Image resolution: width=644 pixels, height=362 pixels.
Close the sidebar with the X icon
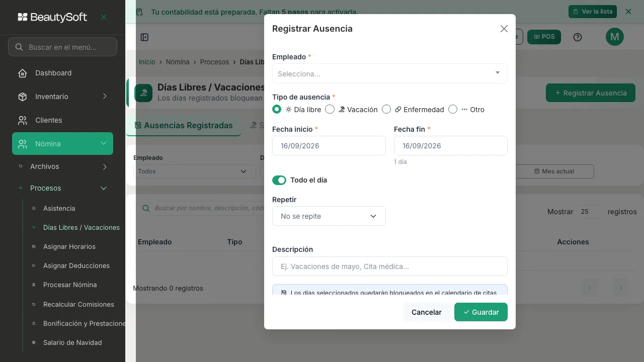tap(104, 17)
